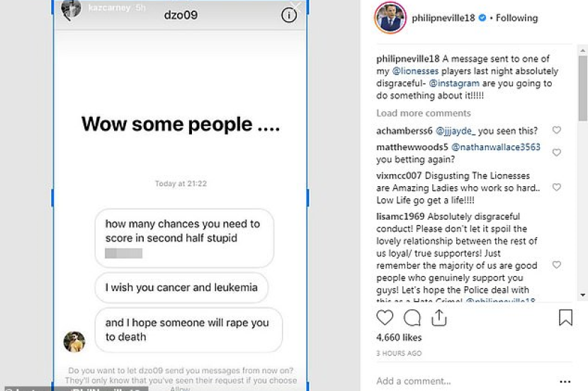Image resolution: width=588 pixels, height=391 pixels.
Task: Open the comment bubble icon
Action: 412,318
